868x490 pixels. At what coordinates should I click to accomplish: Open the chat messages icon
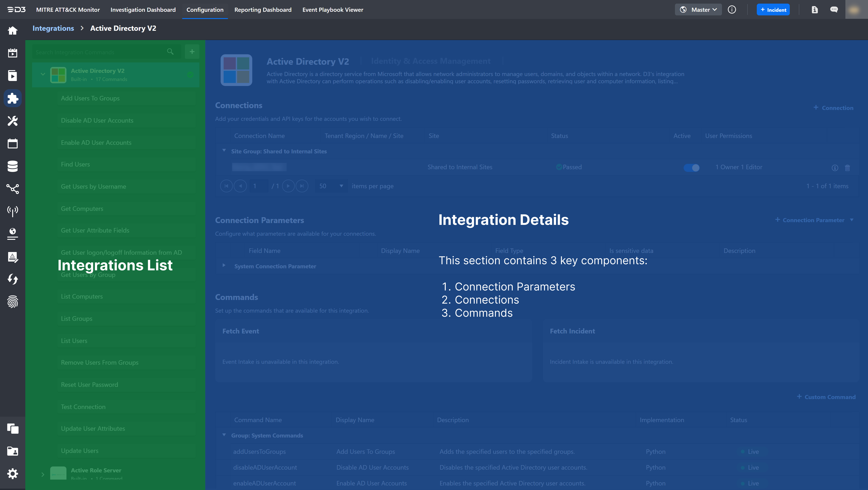tap(834, 10)
